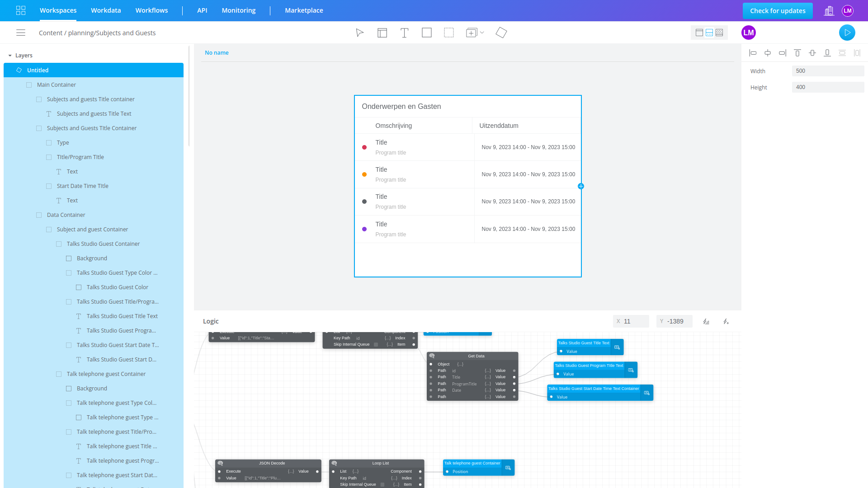Click the rotated diamond shape tool

pyautogui.click(x=501, y=33)
